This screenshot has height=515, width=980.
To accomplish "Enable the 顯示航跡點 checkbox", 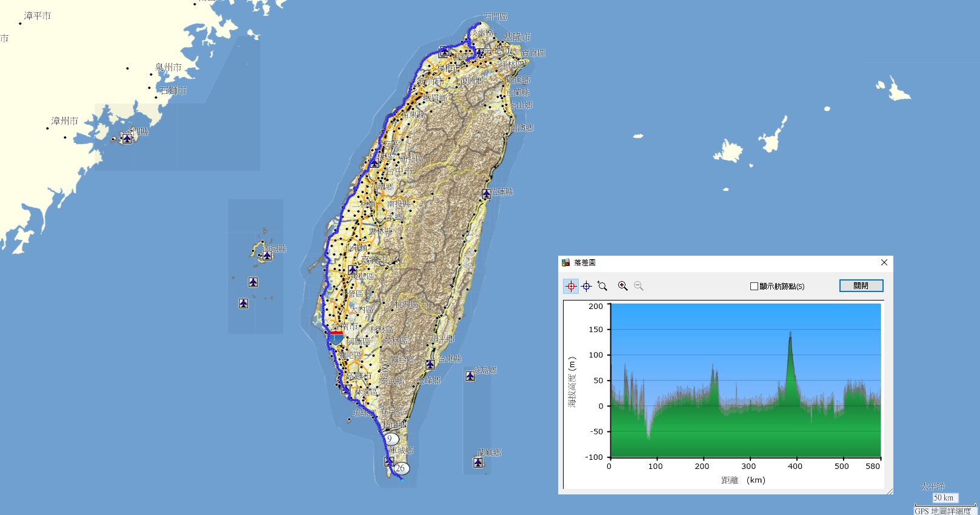I will 755,286.
